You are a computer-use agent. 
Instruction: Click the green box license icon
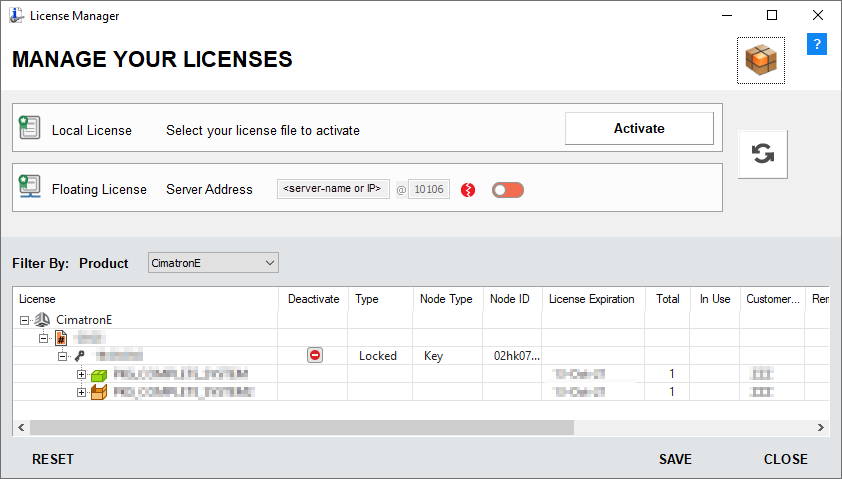99,374
